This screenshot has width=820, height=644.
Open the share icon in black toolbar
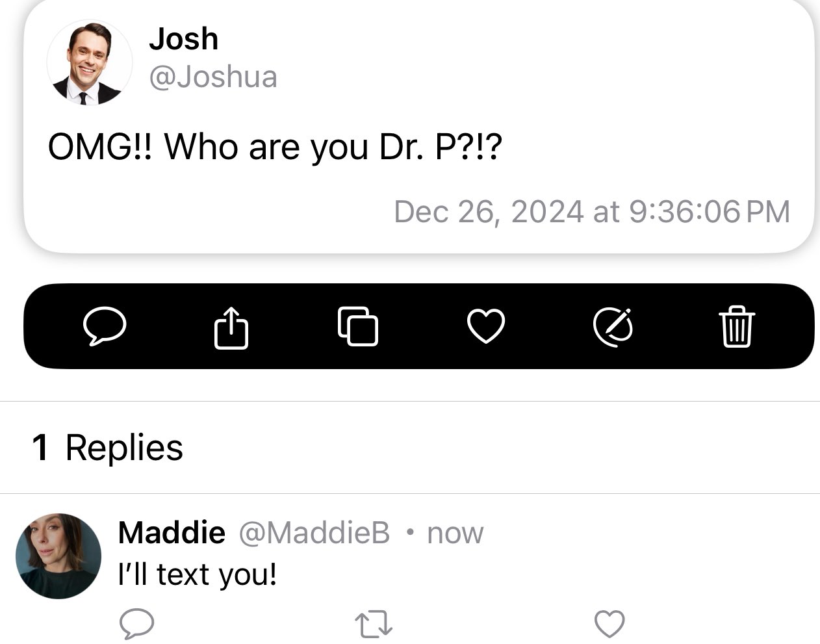pyautogui.click(x=231, y=327)
